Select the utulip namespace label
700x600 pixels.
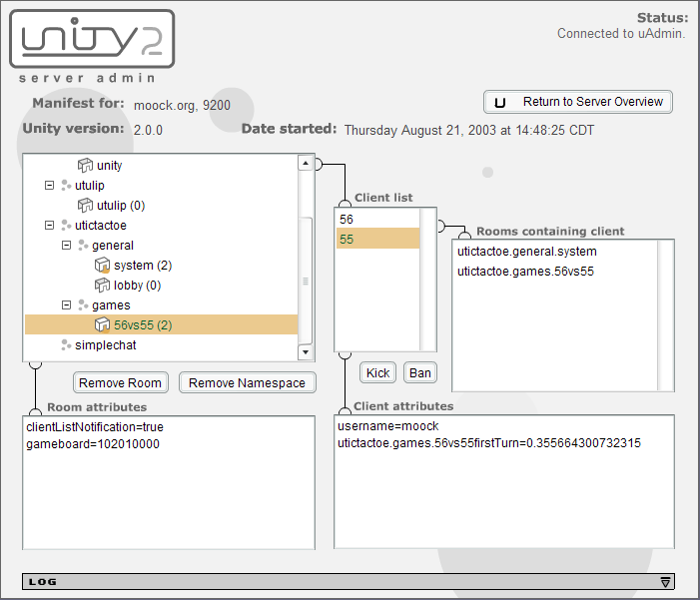pyautogui.click(x=90, y=186)
